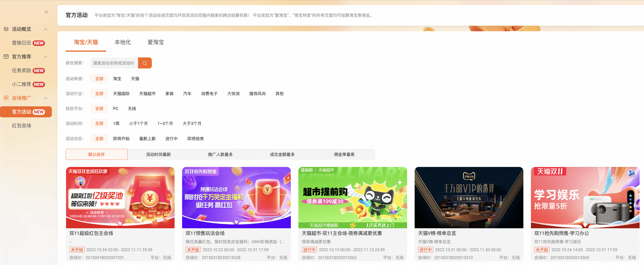Click 会场ID 20150318020013362 text
The height and width of the screenshot is (265, 644).
click(x=329, y=257)
